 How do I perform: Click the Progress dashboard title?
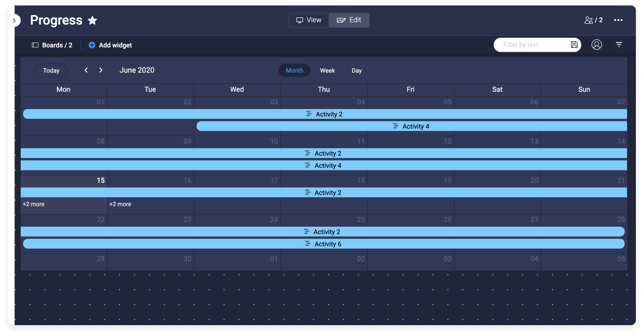56,20
